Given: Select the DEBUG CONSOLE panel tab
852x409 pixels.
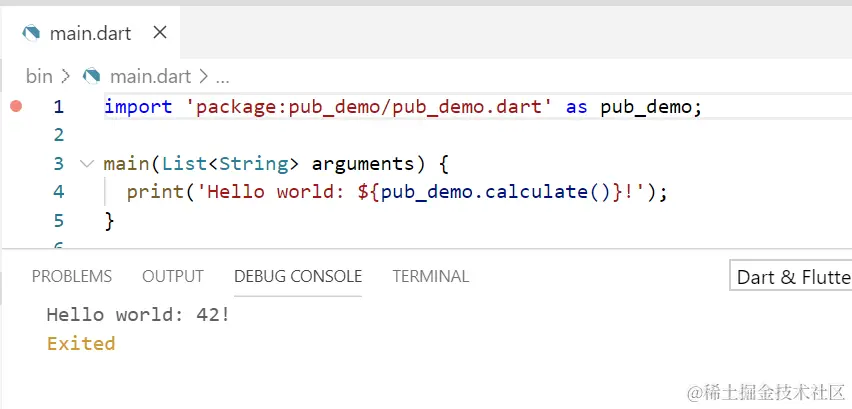Looking at the screenshot, I should [x=298, y=276].
